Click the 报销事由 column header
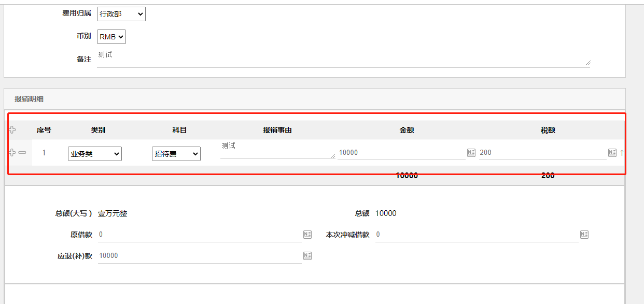Image resolution: width=644 pixels, height=304 pixels. (x=277, y=130)
